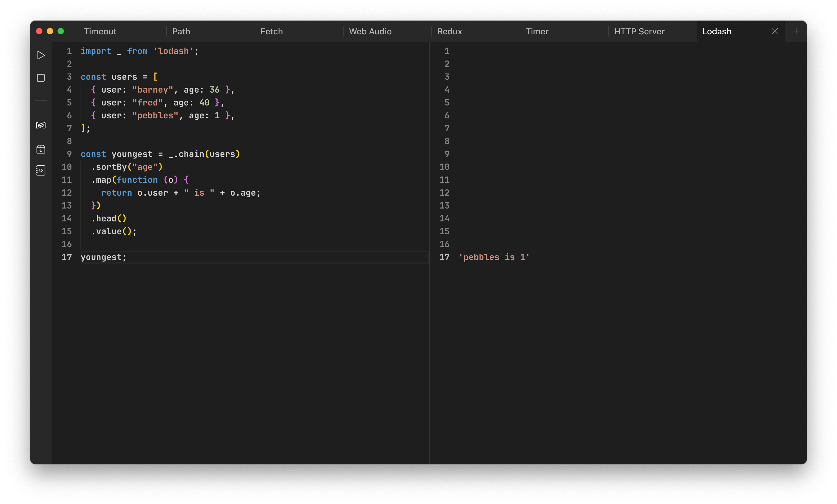The width and height of the screenshot is (837, 504).
Task: Open the code snippets icon in the sidebar
Action: [41, 170]
